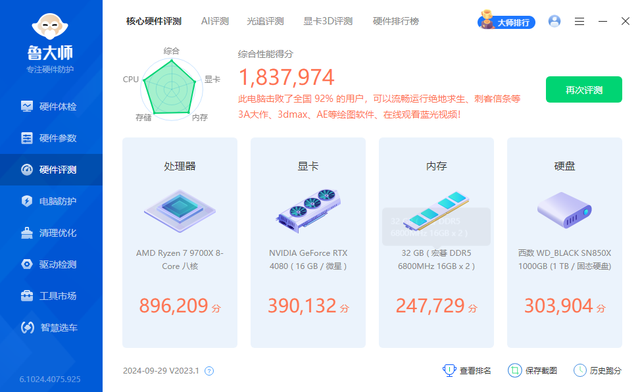Click the user account avatar icon
Viewport: 640px width, 392px height.
[x=554, y=21]
